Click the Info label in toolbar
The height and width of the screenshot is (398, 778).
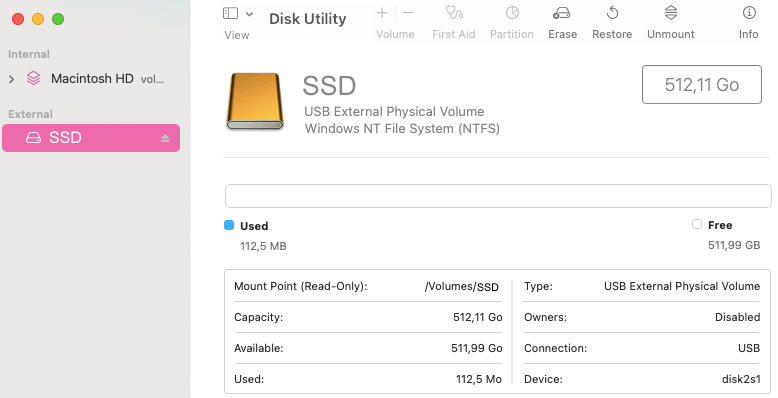pyautogui.click(x=749, y=34)
